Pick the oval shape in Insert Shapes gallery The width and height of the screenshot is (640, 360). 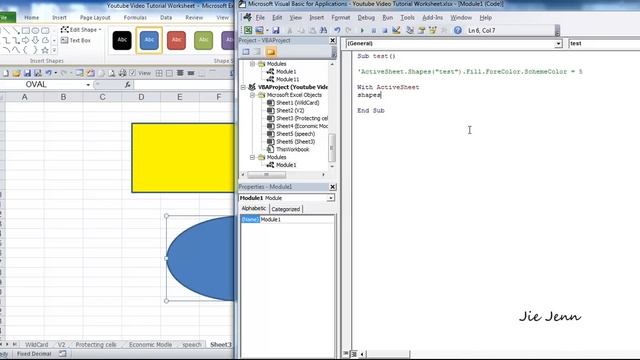36,31
